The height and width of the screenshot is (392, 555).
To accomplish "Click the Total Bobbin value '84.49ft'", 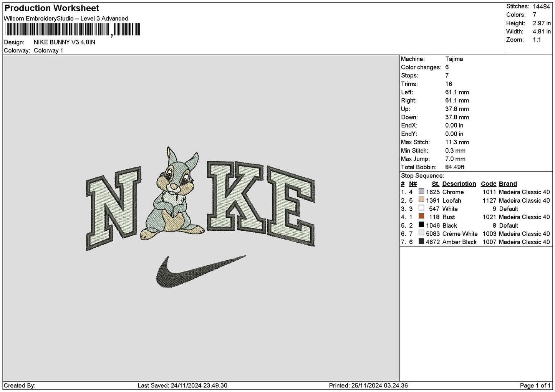I will pos(455,167).
